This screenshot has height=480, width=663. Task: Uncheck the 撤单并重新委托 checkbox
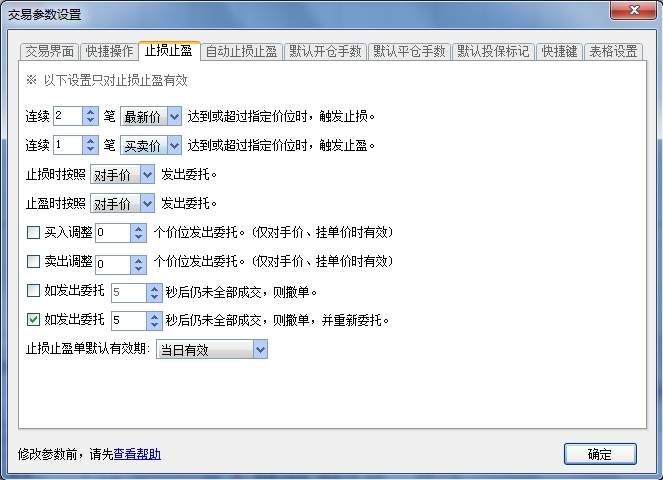(x=33, y=319)
